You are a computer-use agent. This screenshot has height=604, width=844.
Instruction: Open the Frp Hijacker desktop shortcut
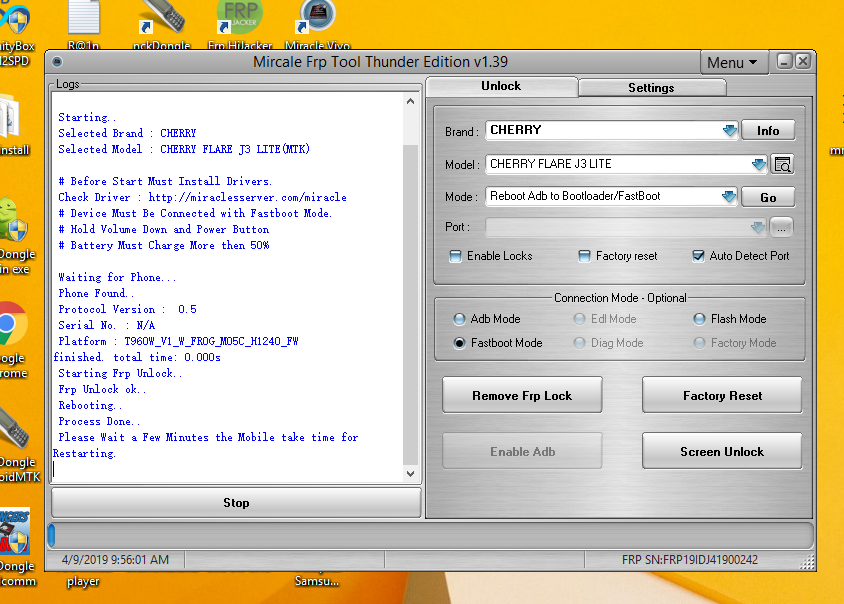point(240,25)
